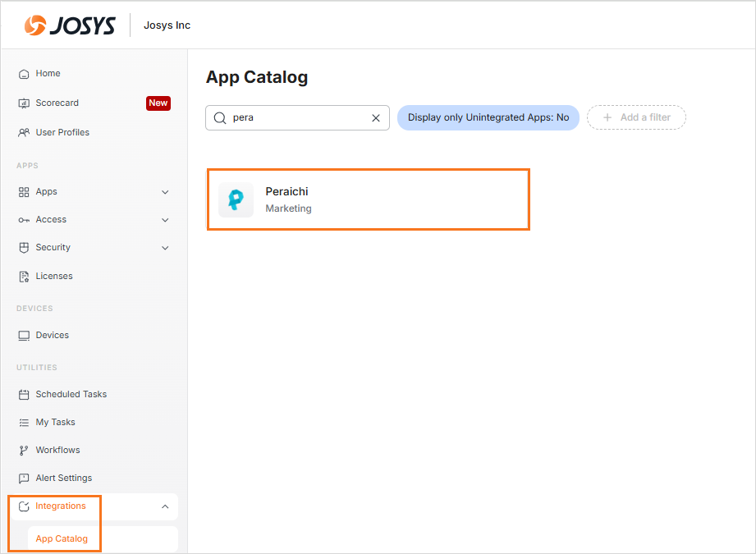Click the Workflows branch icon
Viewport: 756px width, 554px height.
pyautogui.click(x=24, y=451)
